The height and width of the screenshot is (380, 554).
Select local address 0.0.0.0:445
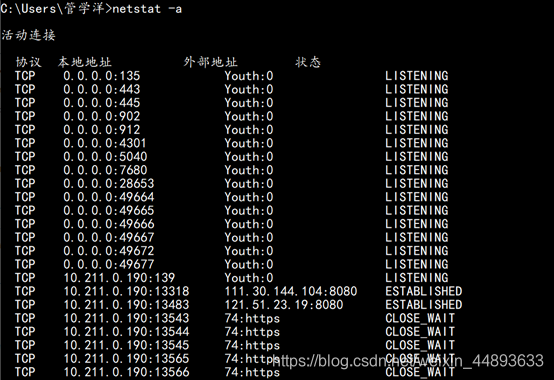[x=102, y=103]
